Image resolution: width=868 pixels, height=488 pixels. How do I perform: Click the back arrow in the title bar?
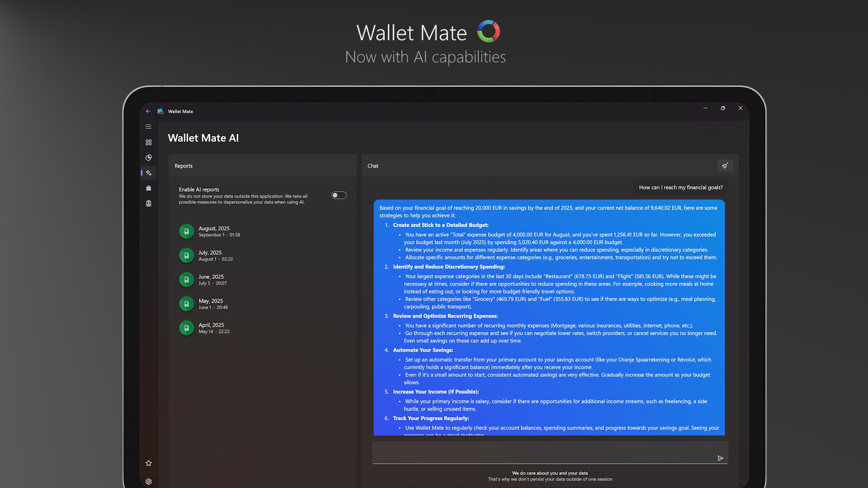(x=148, y=111)
